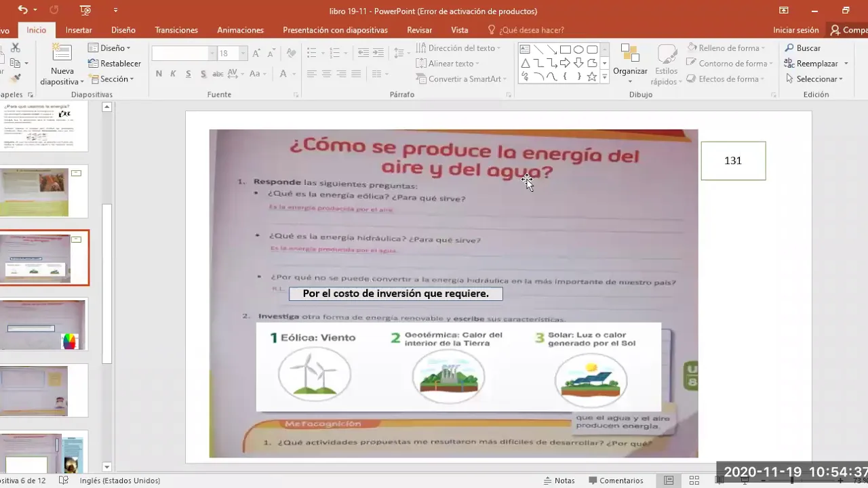Image resolution: width=868 pixels, height=488 pixels.
Task: Click the ¿Qué desea hacer? search box
Action: (x=526, y=30)
